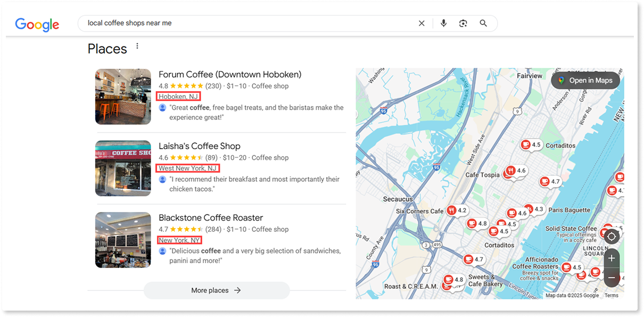The width and height of the screenshot is (644, 317).
Task: Click reviewer avatar beside Laisha's review
Action: point(163,180)
